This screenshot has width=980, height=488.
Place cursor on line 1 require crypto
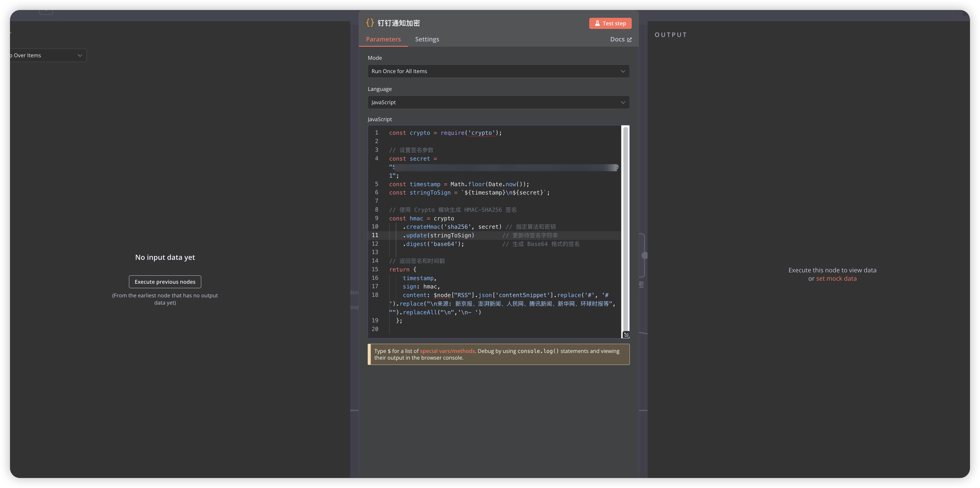coord(445,133)
